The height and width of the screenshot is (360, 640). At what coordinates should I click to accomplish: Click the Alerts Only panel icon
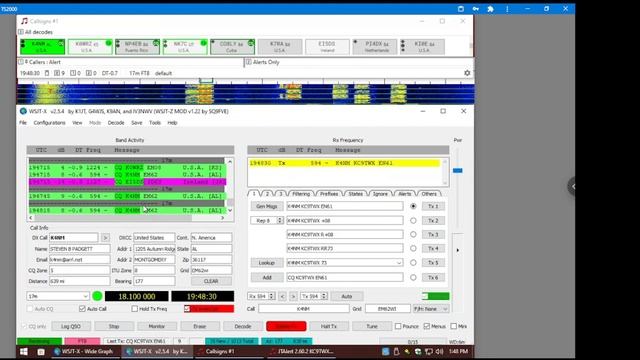pyautogui.click(x=248, y=62)
